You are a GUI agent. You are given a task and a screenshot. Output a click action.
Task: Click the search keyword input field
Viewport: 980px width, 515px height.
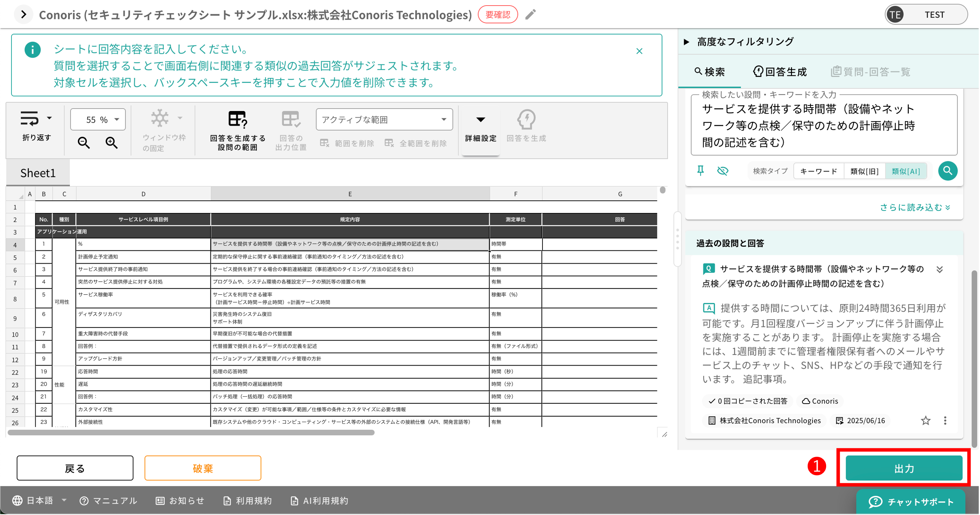(x=824, y=126)
